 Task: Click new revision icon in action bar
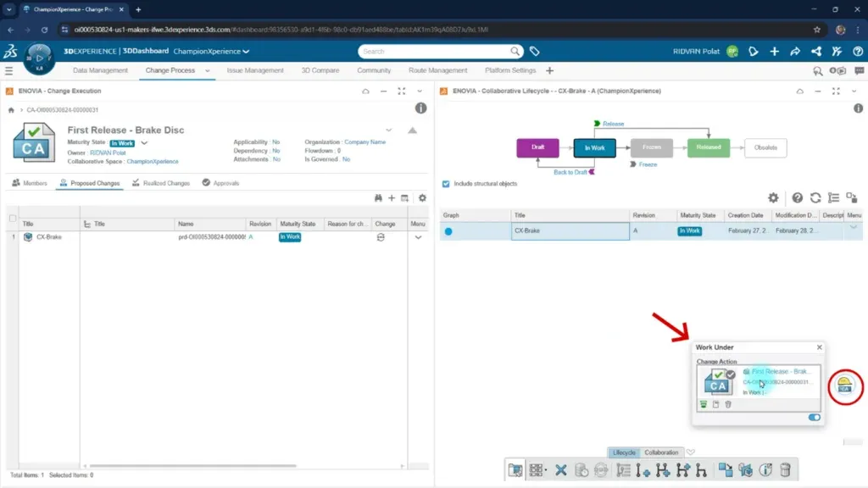[643, 470]
